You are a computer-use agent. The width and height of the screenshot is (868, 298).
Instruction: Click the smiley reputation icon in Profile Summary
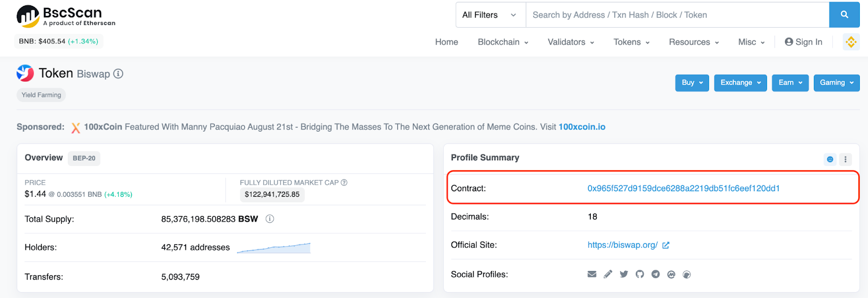[x=829, y=159]
